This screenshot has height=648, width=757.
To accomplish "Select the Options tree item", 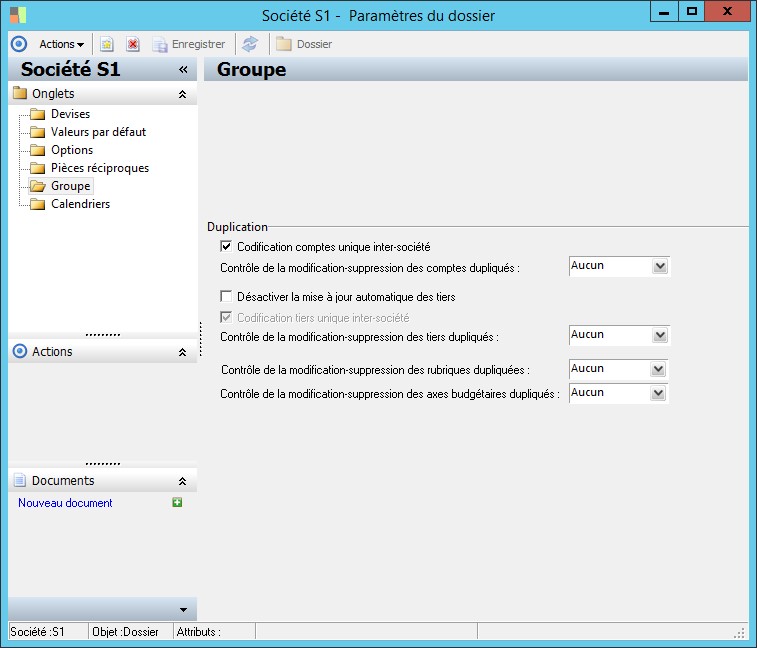I will pos(72,150).
